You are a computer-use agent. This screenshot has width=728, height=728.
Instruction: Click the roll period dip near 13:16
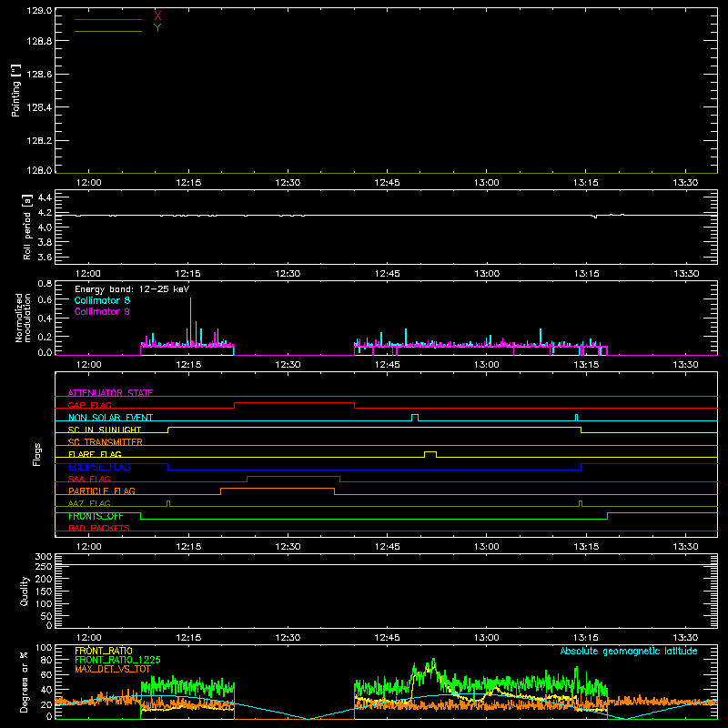(595, 217)
